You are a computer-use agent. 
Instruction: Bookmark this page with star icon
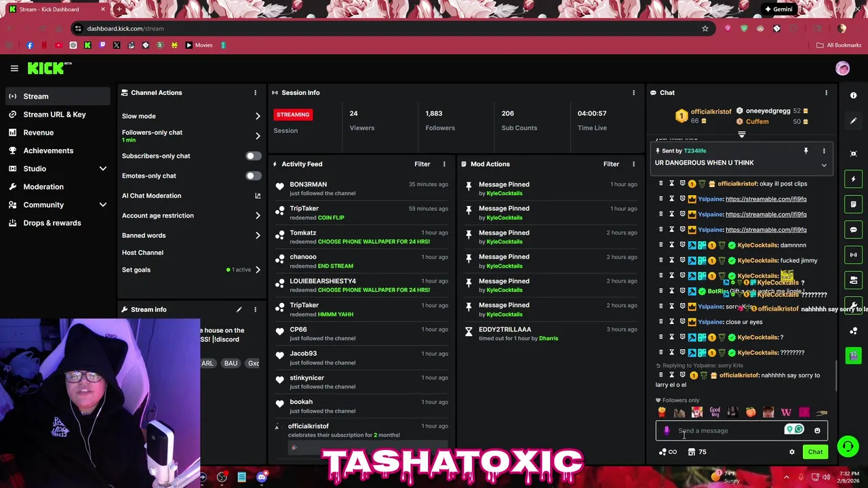coord(705,28)
